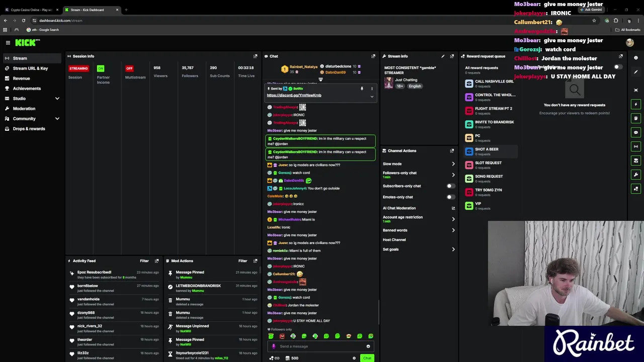Open the channel points shop showing 500
The height and width of the screenshot is (362, 644).
(291, 358)
